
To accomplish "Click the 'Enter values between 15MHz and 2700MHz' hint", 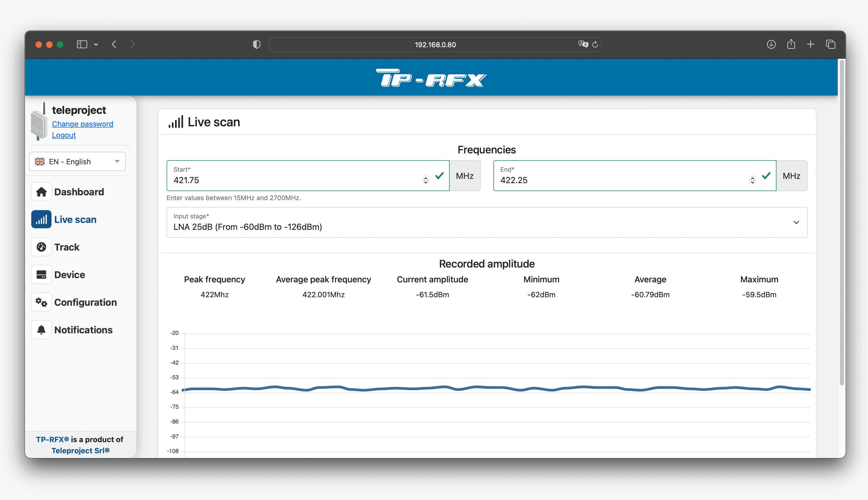I will coord(234,198).
